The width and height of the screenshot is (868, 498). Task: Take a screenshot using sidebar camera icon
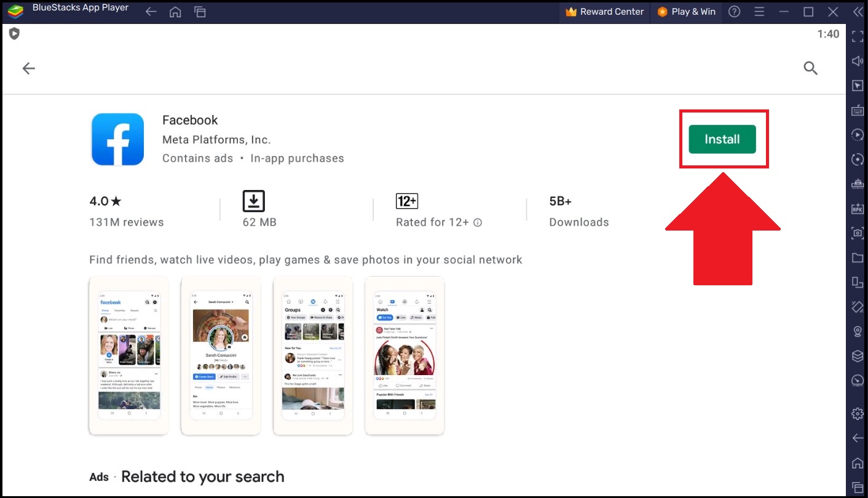pyautogui.click(x=858, y=233)
